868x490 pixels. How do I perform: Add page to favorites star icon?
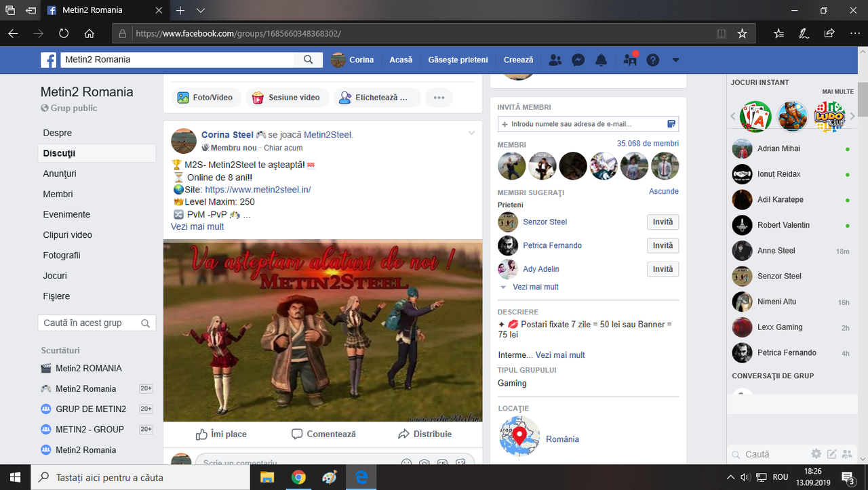[x=742, y=33]
